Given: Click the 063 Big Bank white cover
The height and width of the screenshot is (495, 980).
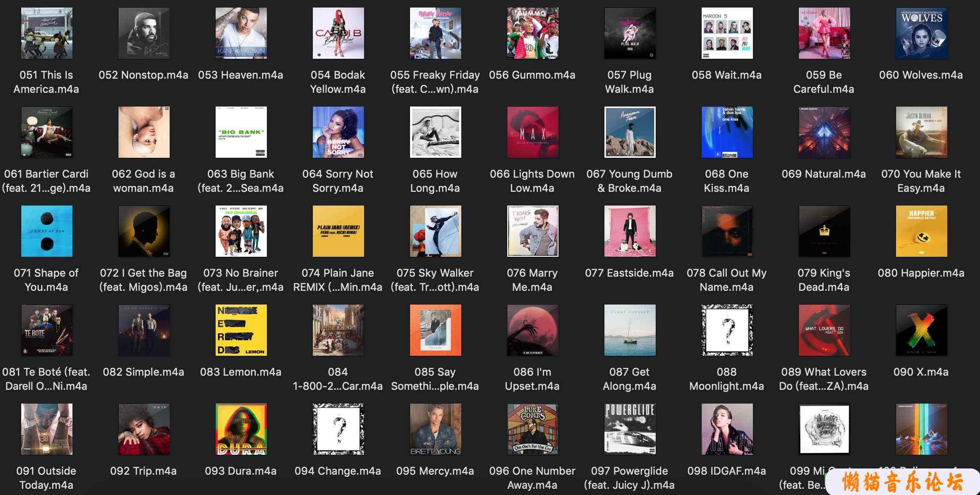Looking at the screenshot, I should [241, 132].
